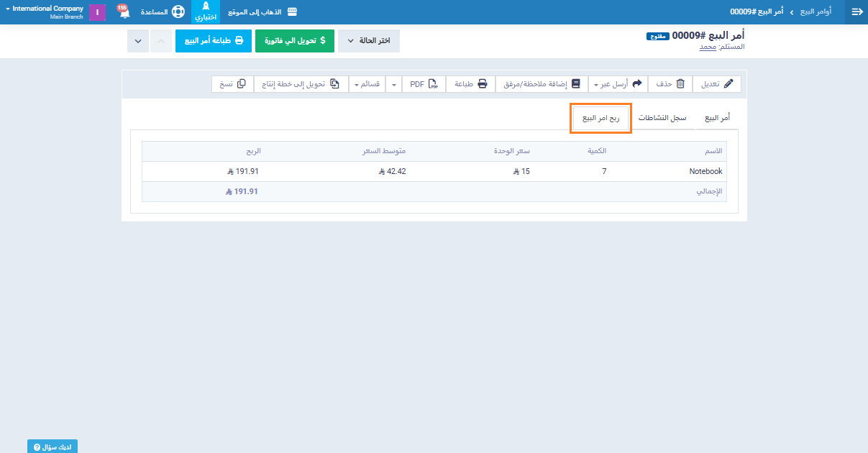The height and width of the screenshot is (453, 868).
Task: Open the Activity Log (سجل النشاطات) tab
Action: tap(662, 118)
